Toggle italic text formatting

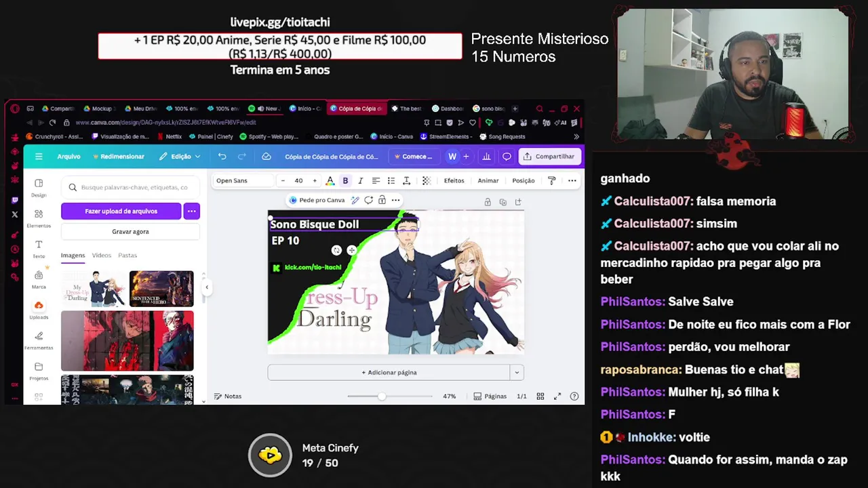[x=360, y=181]
